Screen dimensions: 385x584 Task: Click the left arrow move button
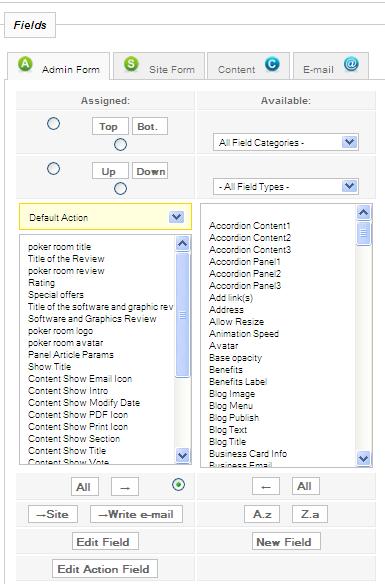(266, 486)
